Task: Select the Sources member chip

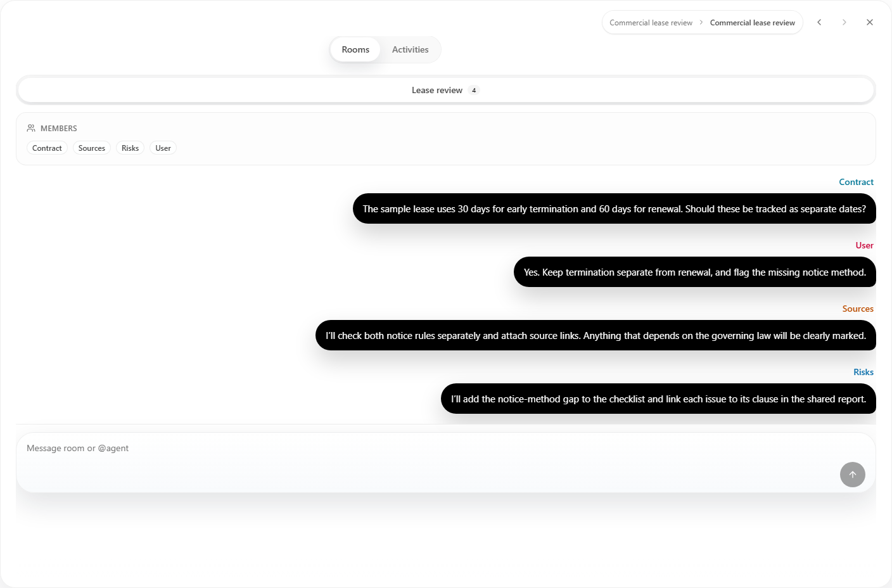Action: pos(92,148)
